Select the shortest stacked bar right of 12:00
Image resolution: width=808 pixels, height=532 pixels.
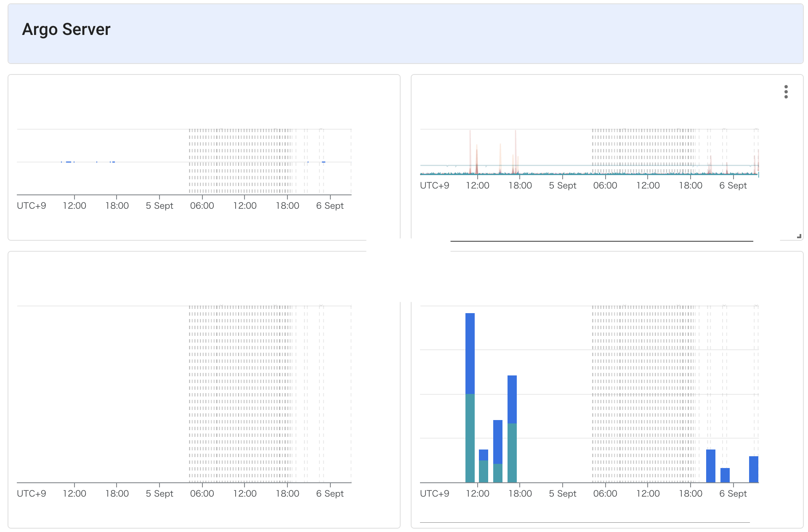point(484,466)
